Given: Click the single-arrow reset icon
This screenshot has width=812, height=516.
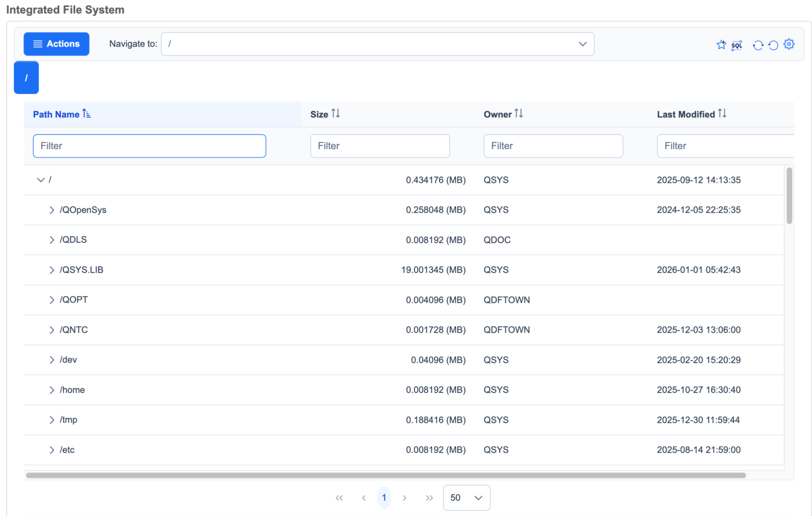Looking at the screenshot, I should point(773,45).
